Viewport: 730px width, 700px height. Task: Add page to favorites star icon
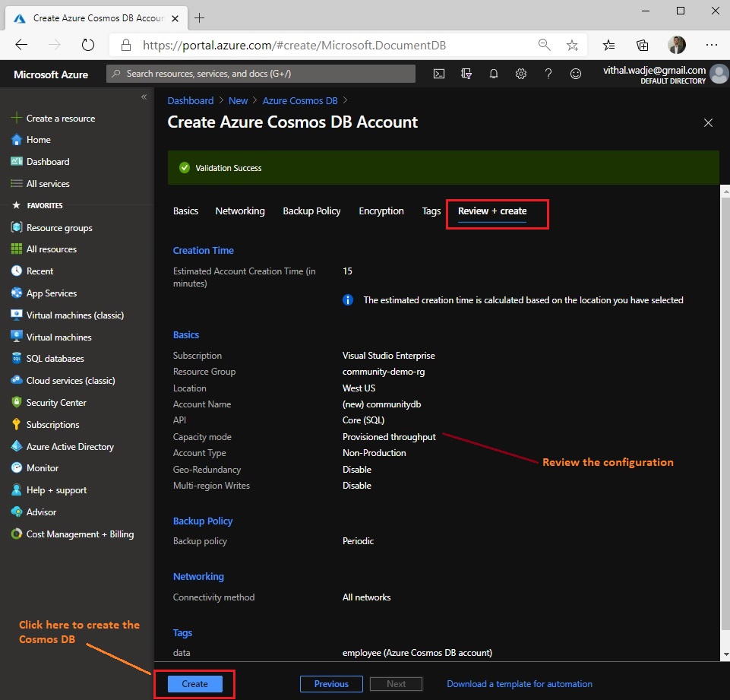click(572, 45)
